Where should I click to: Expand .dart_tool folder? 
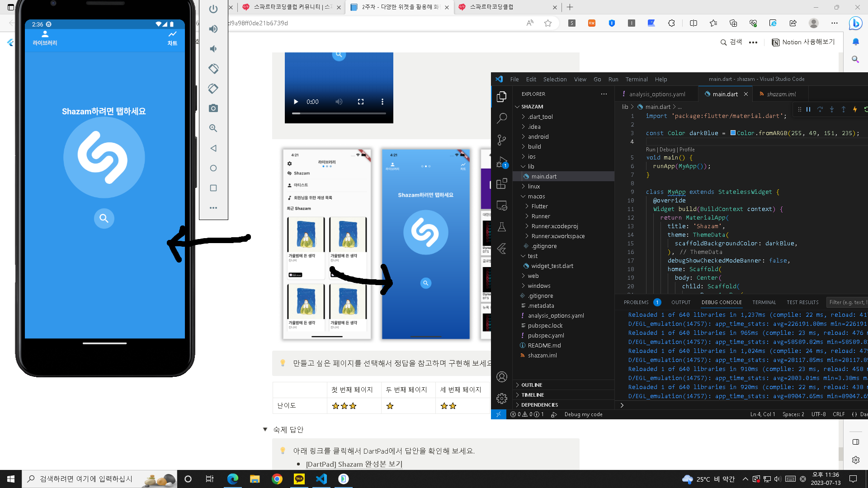(x=540, y=117)
